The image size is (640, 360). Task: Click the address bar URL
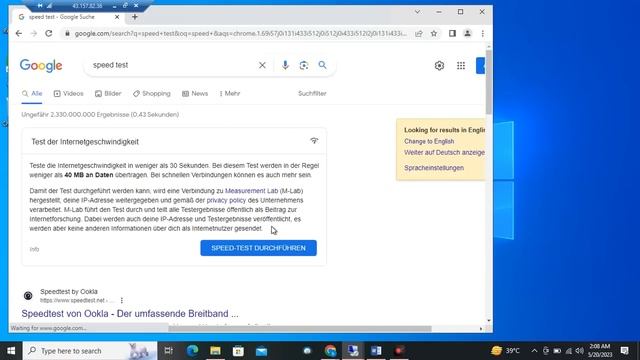click(240, 33)
